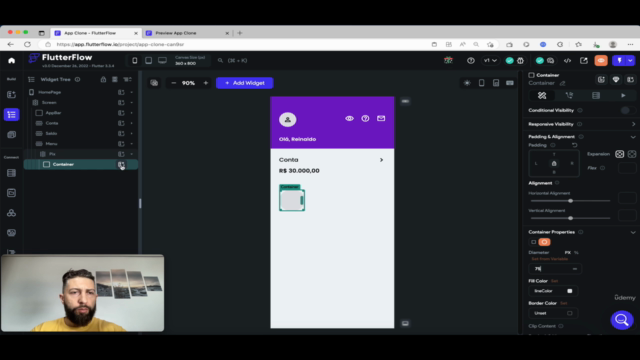Viewport: 640px width, 360px height.
Task: Open the help question mark icon
Action: (471, 60)
